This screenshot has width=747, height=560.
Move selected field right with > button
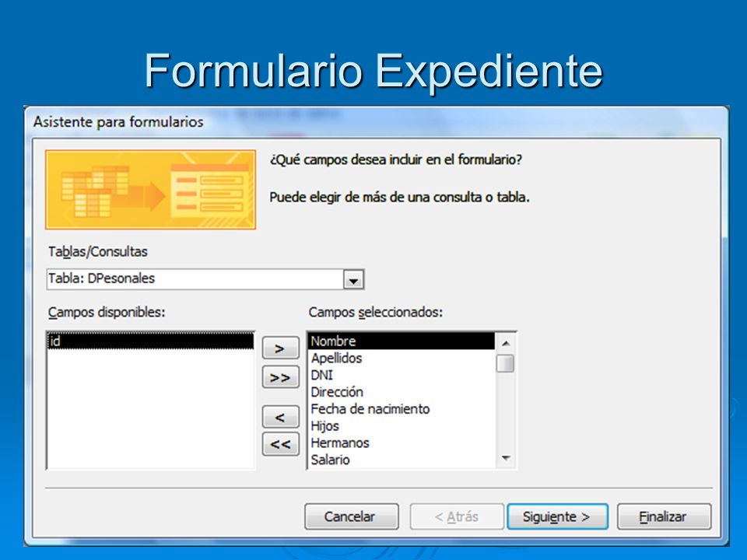click(280, 348)
